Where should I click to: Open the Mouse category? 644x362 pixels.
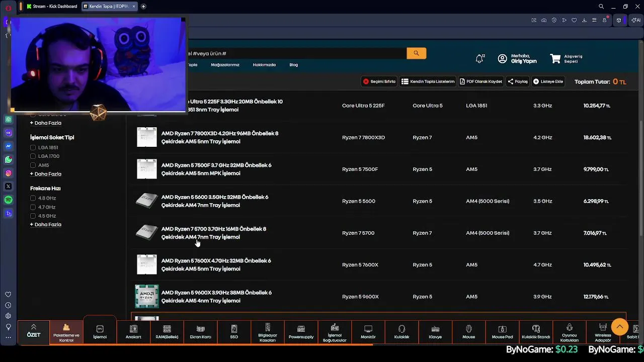[x=468, y=332]
